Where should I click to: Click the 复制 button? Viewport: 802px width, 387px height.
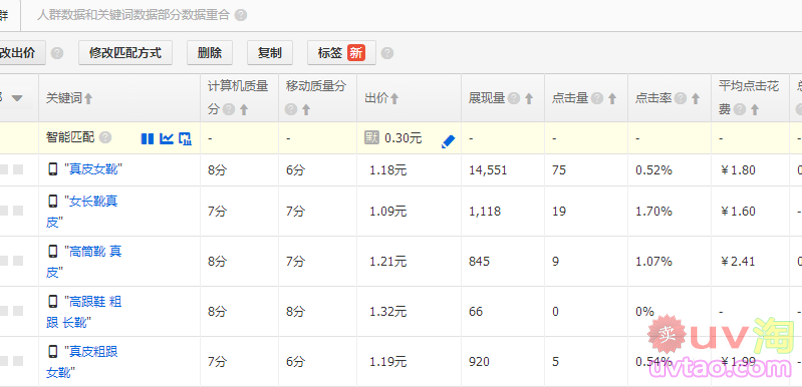(x=270, y=53)
